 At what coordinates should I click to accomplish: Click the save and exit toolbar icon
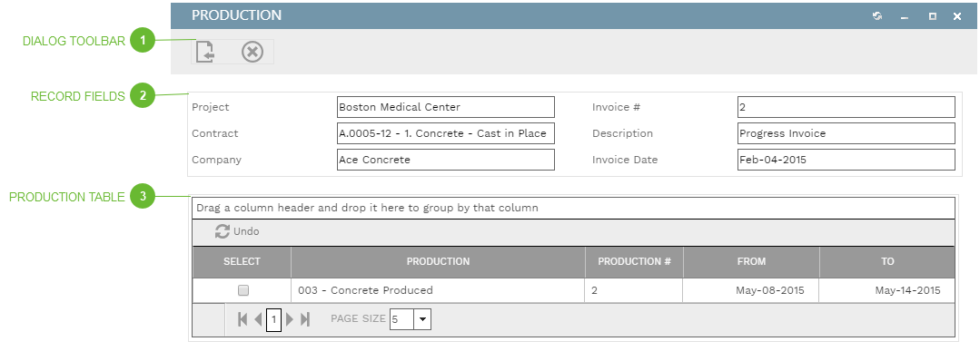(205, 52)
